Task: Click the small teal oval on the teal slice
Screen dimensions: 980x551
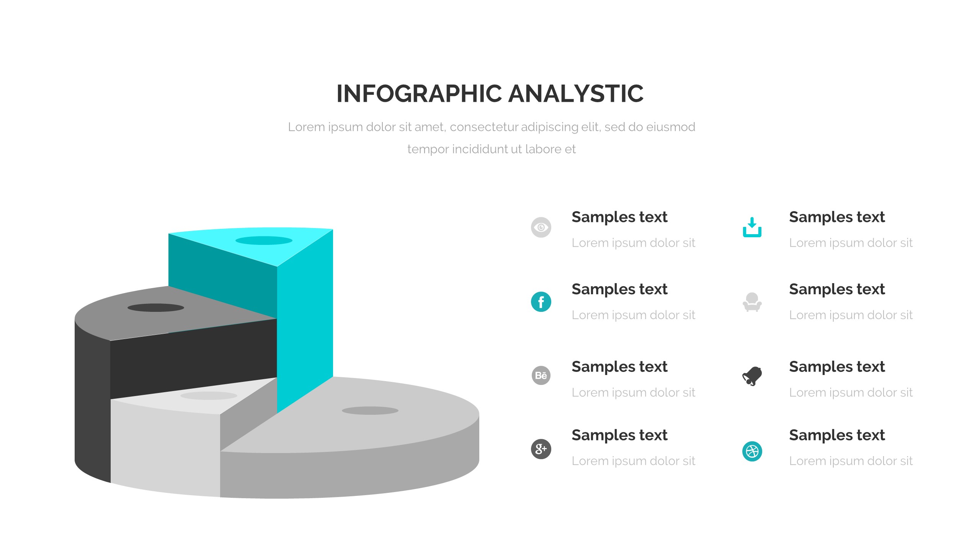Action: (x=264, y=240)
